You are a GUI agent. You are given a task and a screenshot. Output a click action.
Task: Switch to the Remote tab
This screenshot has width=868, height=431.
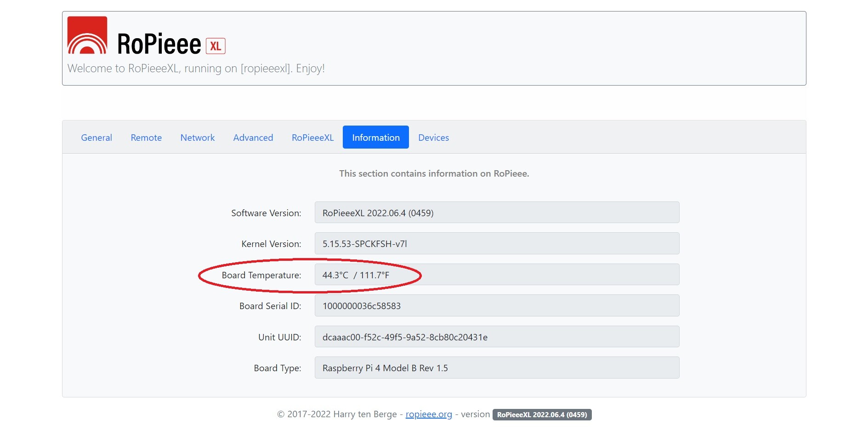pos(146,138)
